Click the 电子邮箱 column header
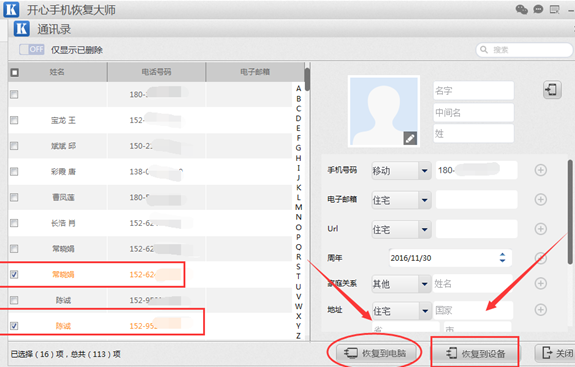575x367 pixels. coord(255,72)
